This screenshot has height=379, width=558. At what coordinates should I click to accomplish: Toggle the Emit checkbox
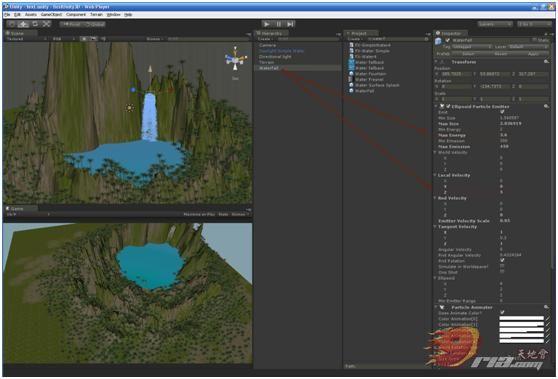(502, 112)
